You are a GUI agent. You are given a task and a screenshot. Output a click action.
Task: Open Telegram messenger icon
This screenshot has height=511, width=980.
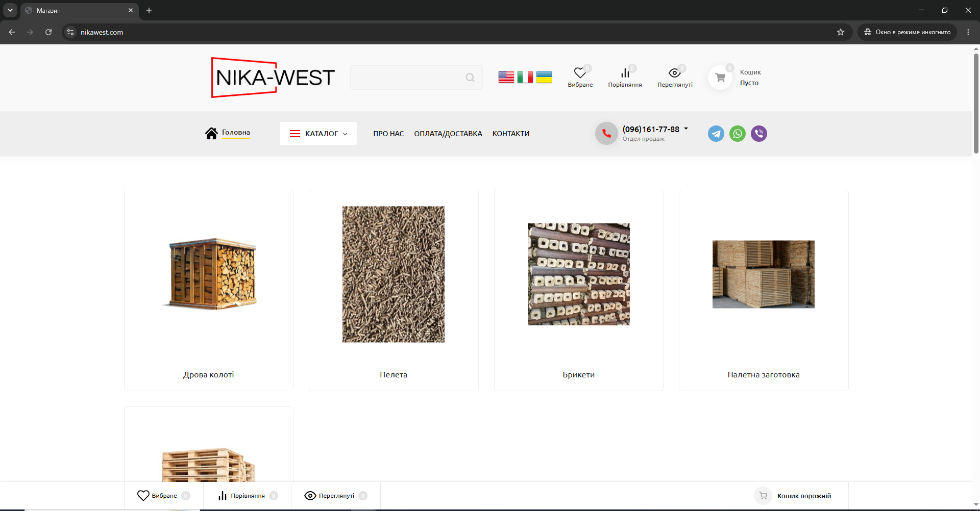click(716, 134)
